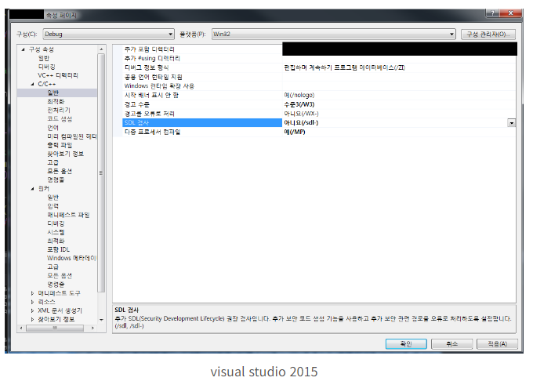
Task: Select the VC++ 디렉터리 tree item
Action: [x=58, y=75]
